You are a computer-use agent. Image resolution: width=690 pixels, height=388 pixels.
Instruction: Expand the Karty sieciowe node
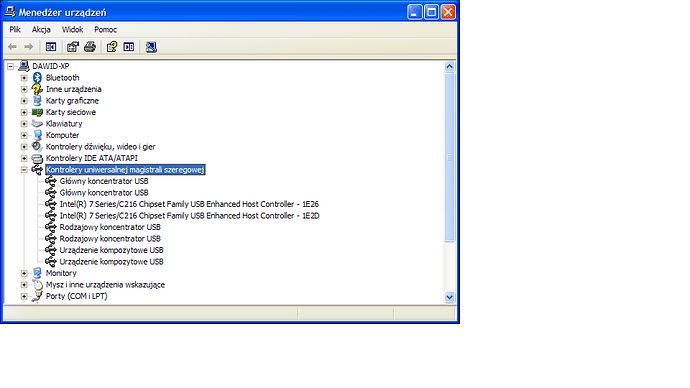24,112
